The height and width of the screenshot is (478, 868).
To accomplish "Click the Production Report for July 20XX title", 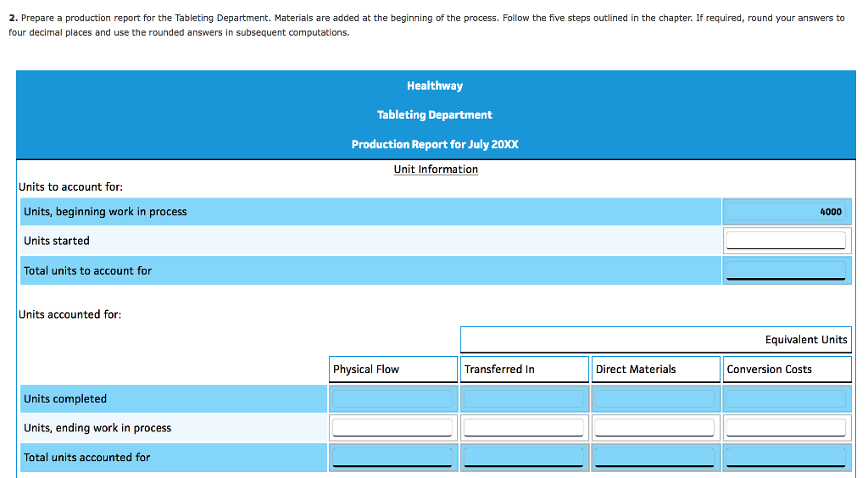I will point(435,144).
